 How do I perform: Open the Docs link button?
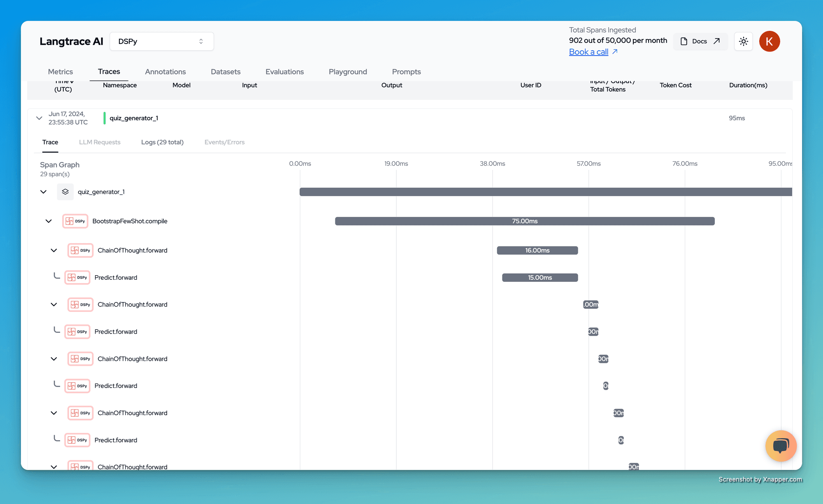point(700,42)
